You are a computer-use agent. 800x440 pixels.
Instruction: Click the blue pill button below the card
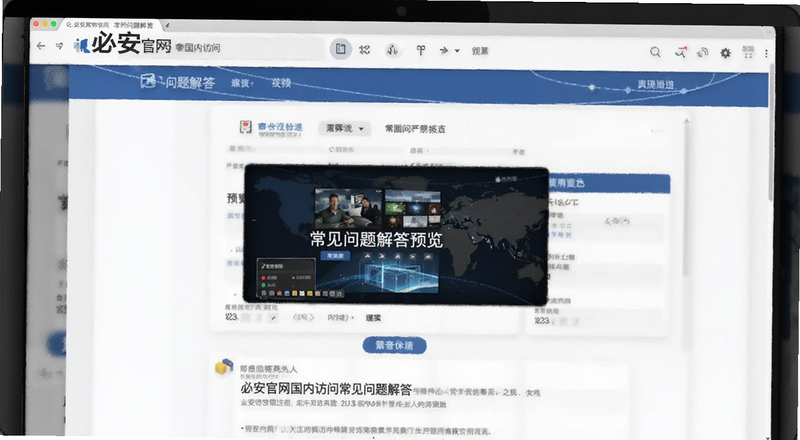pyautogui.click(x=394, y=346)
